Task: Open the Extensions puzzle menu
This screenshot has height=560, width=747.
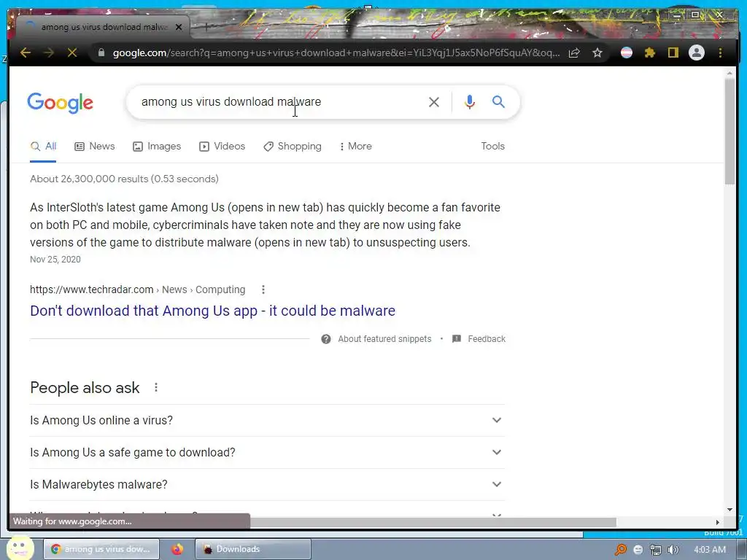Action: tap(650, 52)
